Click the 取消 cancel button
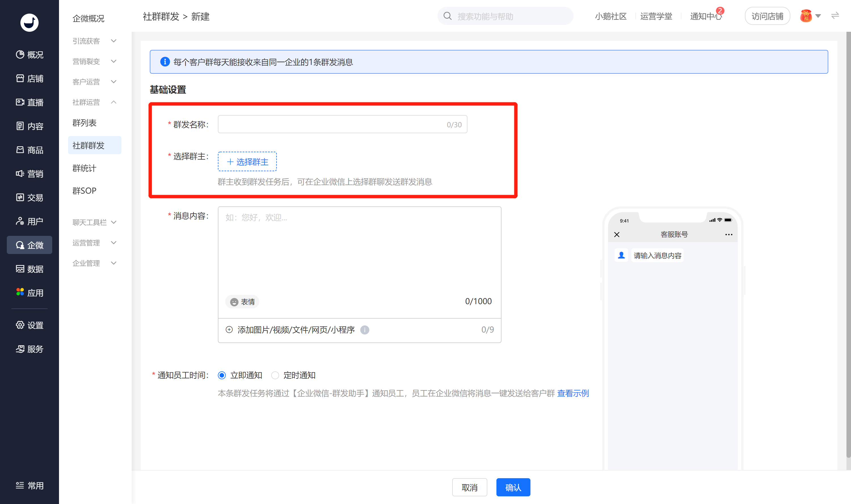 [x=470, y=487]
